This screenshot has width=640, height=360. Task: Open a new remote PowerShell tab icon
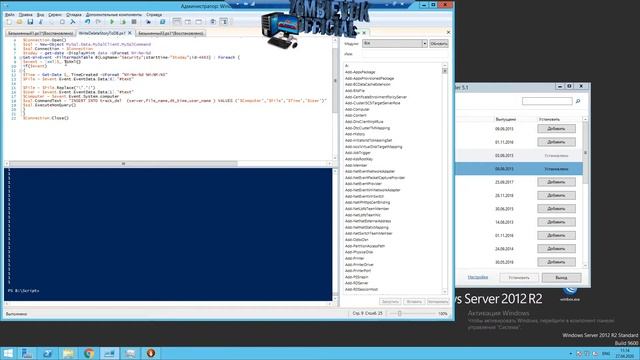[149, 22]
